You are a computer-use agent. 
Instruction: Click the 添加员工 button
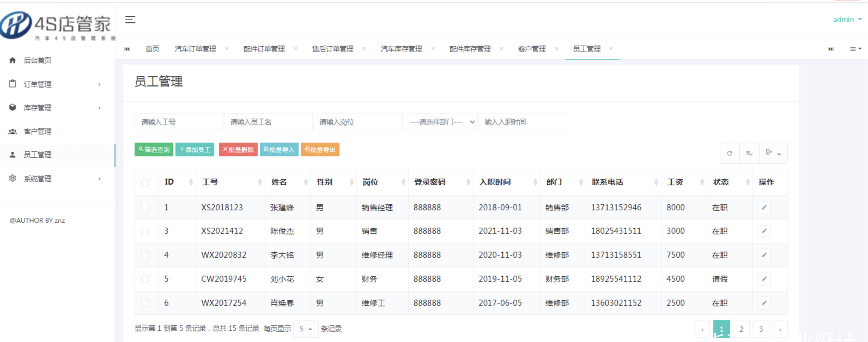click(x=195, y=149)
